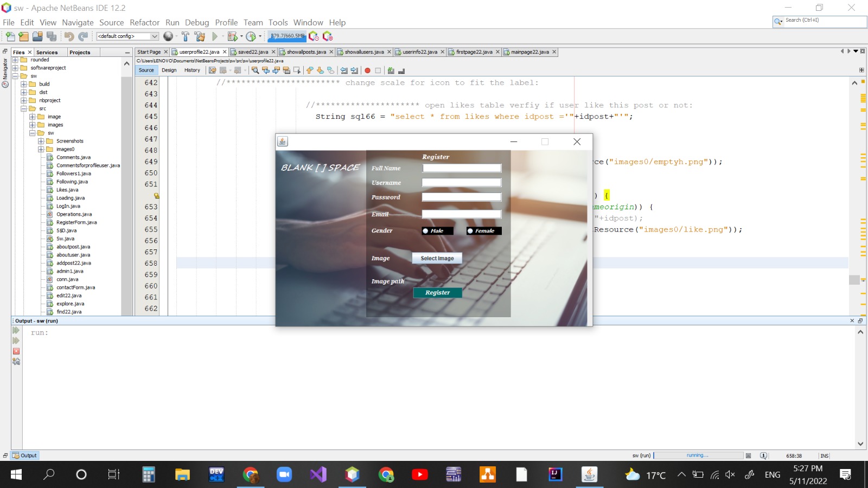The height and width of the screenshot is (488, 868).
Task: Start macro recording with the red record icon
Action: [x=368, y=70]
